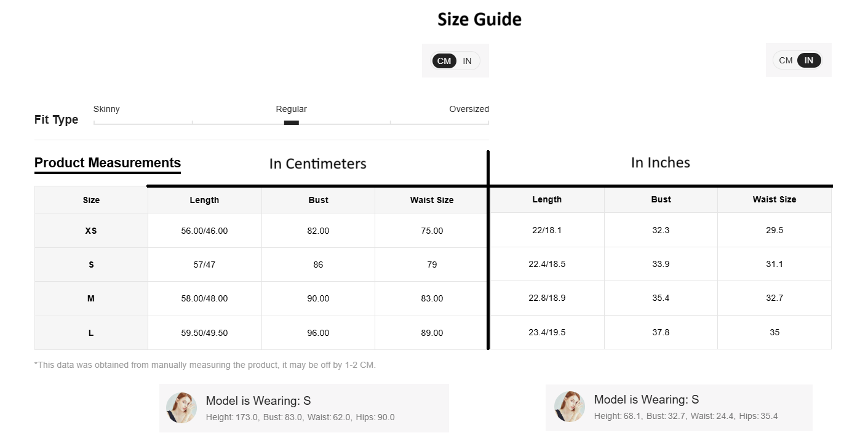The height and width of the screenshot is (438, 868).
Task: Select IN on the right unit toggle
Action: click(809, 60)
